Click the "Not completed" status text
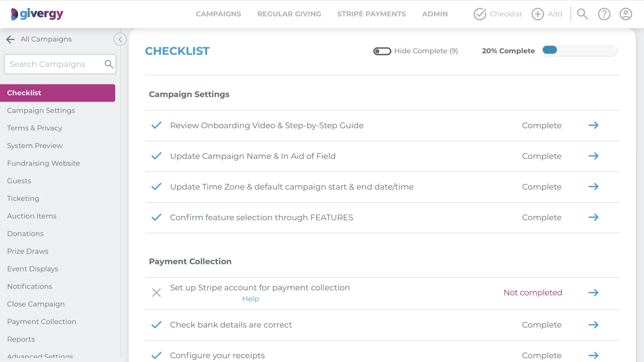 [533, 293]
